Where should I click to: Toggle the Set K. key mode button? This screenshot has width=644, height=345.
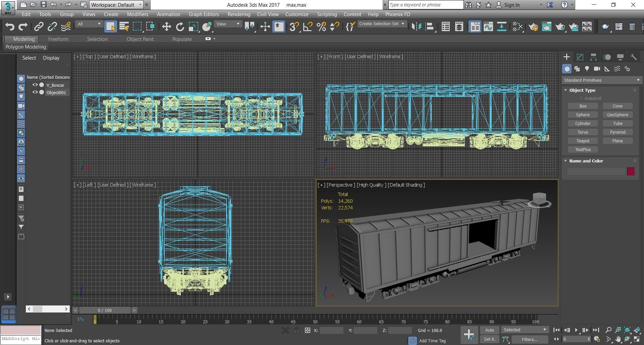489,339
